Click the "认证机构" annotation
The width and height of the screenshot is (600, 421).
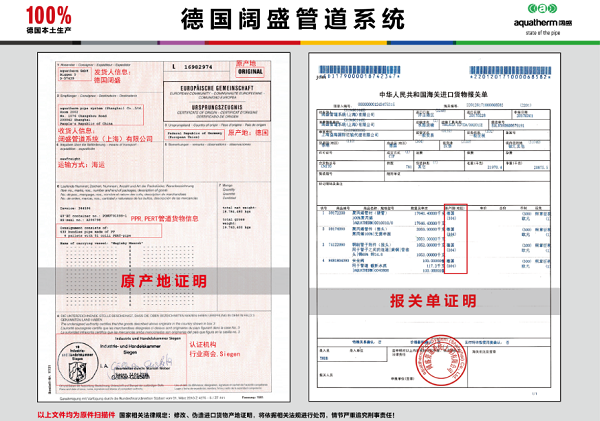(x=203, y=344)
